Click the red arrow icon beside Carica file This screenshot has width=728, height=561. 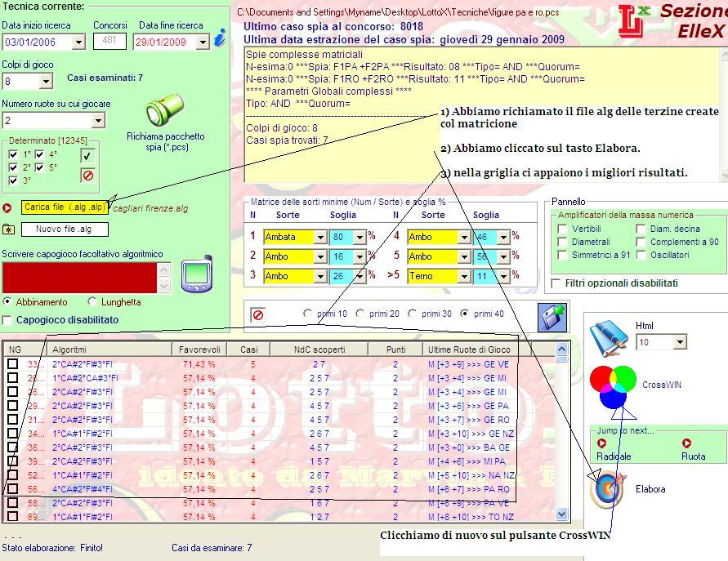(7, 208)
